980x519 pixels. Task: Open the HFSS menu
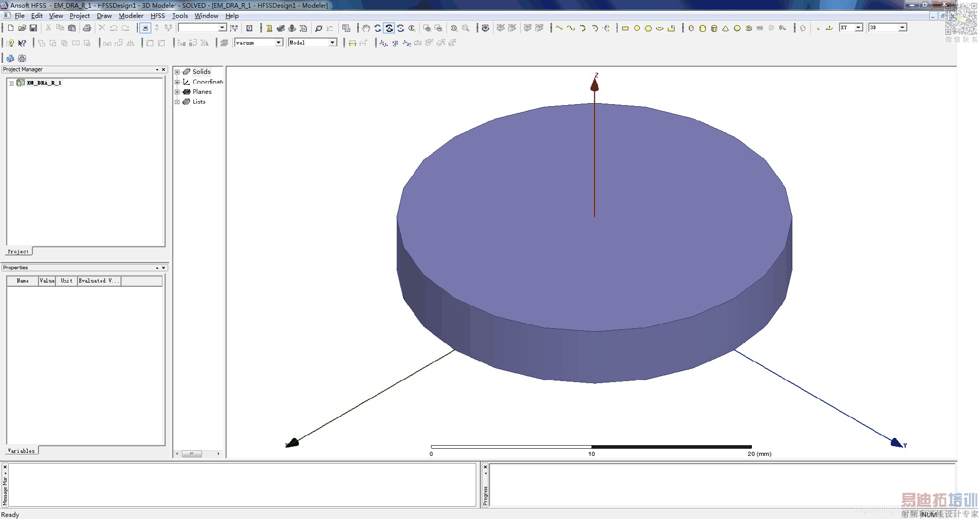[x=158, y=16]
